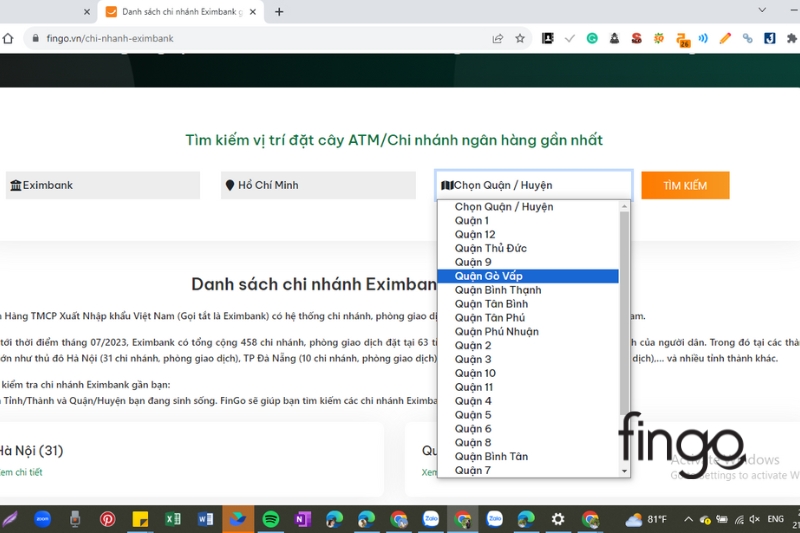This screenshot has height=533, width=800.
Task: Select Quận 3 from the list
Action: [528, 359]
